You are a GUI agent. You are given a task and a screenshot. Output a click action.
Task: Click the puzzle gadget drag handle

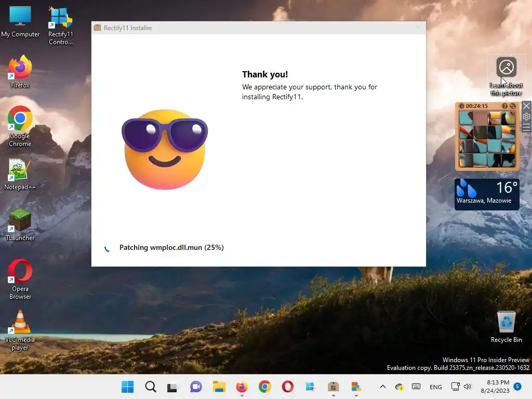click(526, 127)
